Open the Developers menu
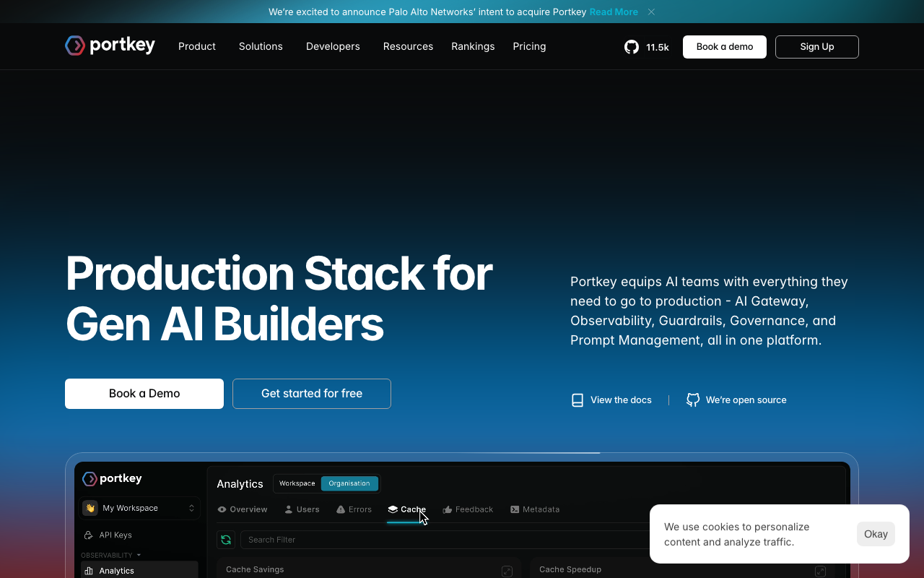The height and width of the screenshot is (578, 924). click(x=333, y=46)
